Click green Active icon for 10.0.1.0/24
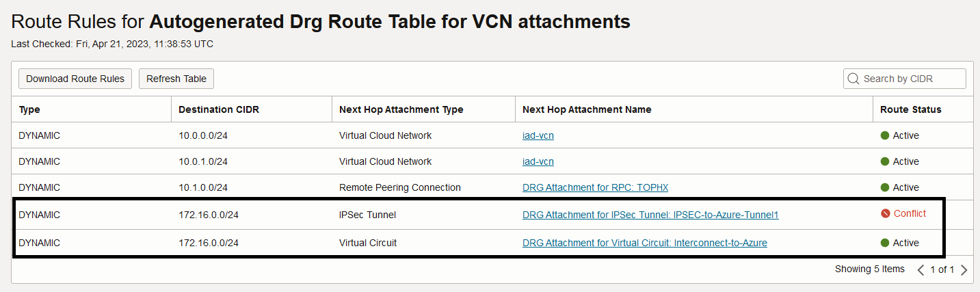The width and height of the screenshot is (980, 292). [885, 161]
